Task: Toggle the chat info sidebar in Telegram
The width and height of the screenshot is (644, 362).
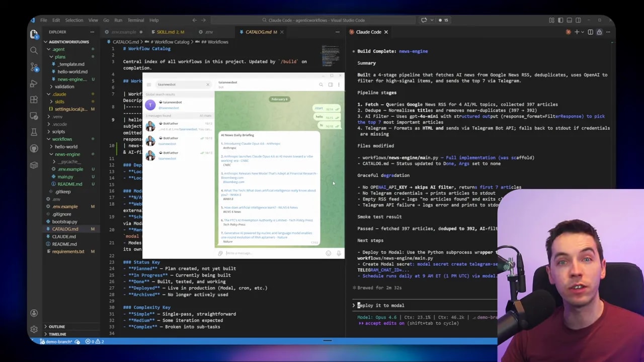Action: pyautogui.click(x=330, y=84)
